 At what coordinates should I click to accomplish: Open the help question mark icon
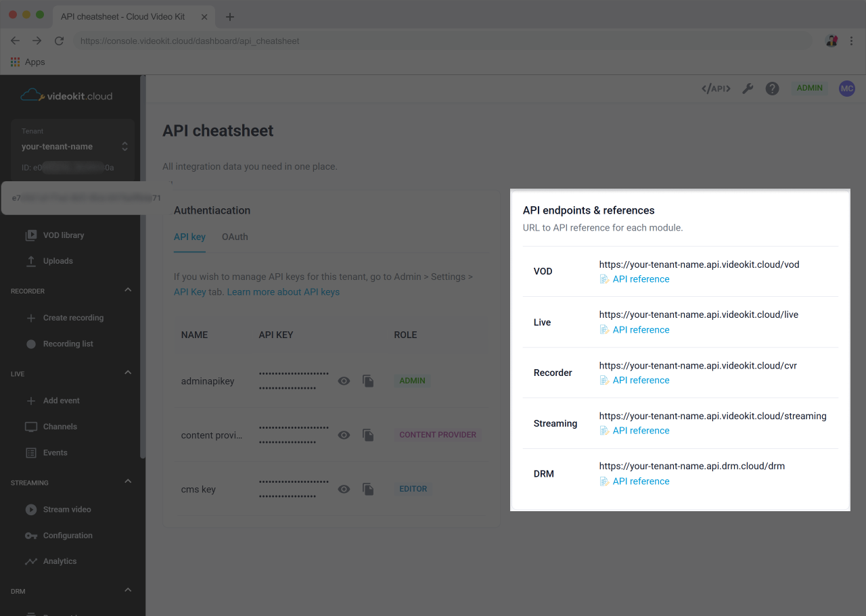click(x=772, y=89)
